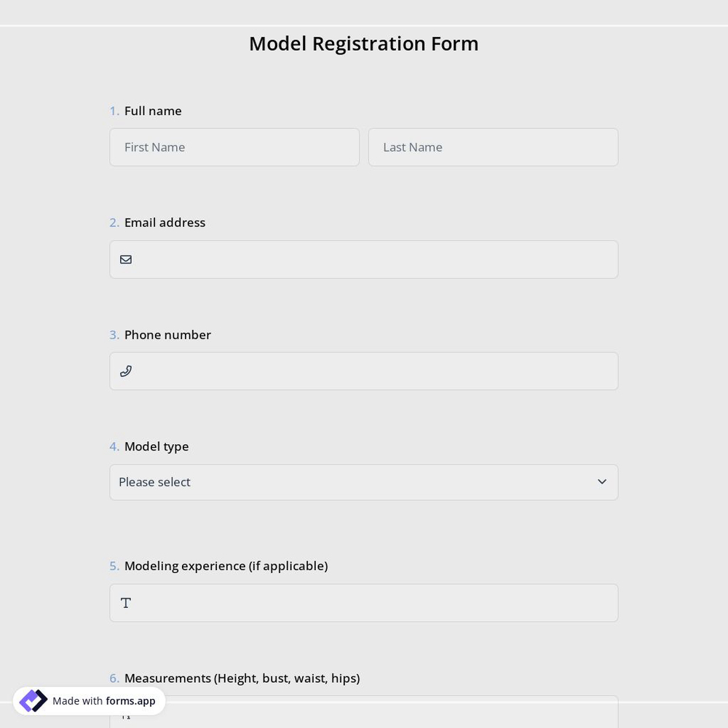Image resolution: width=728 pixels, height=728 pixels.
Task: Click the Last Name input field
Action: pos(493,147)
